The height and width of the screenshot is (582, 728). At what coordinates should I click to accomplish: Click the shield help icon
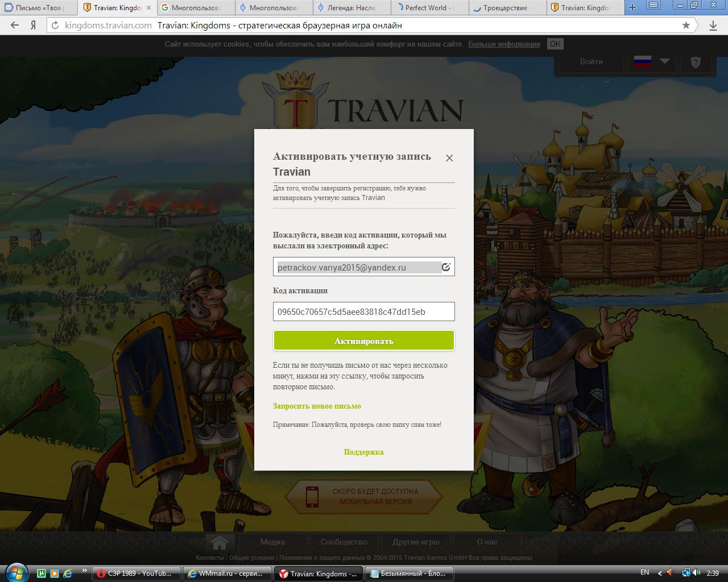(x=696, y=62)
